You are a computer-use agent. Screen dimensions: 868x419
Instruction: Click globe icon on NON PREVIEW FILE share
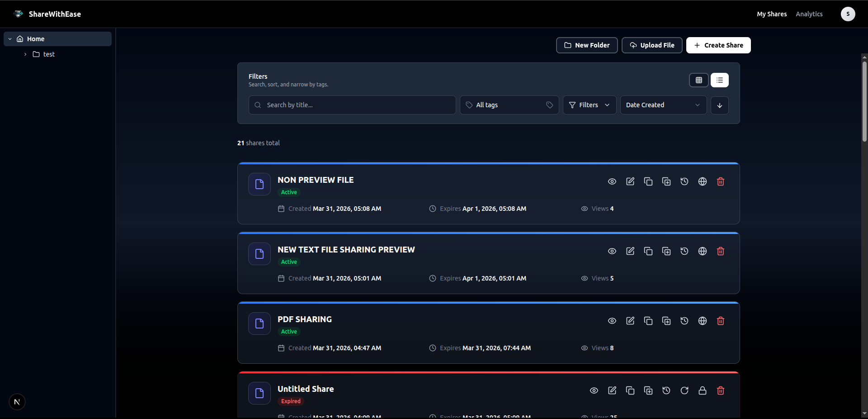click(703, 181)
